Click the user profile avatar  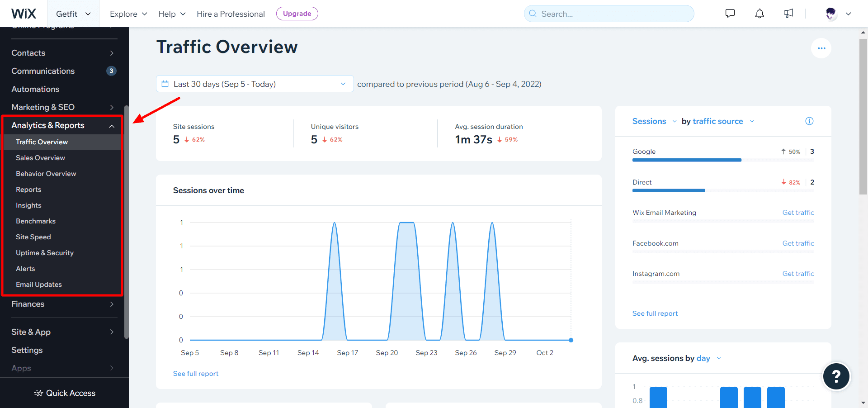[x=831, y=14]
